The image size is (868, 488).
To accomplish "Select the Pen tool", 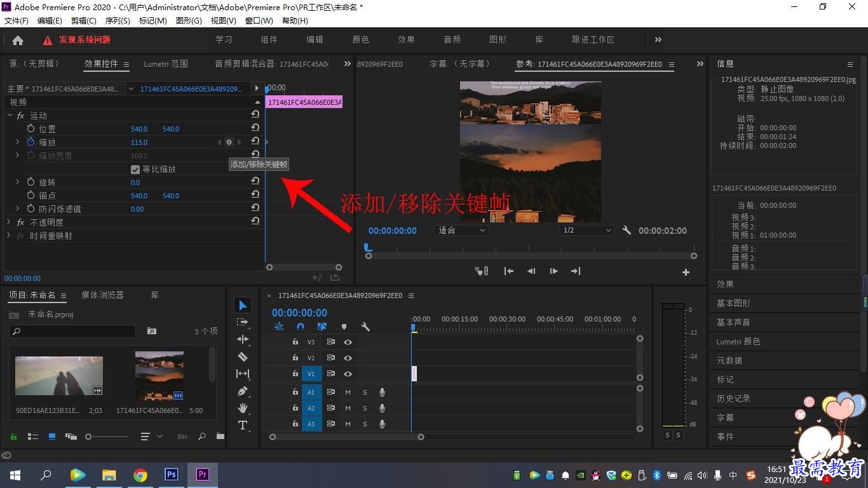I will [243, 391].
